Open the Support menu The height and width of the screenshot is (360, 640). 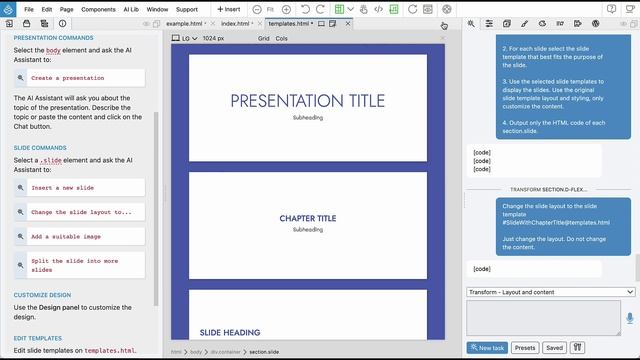(187, 9)
